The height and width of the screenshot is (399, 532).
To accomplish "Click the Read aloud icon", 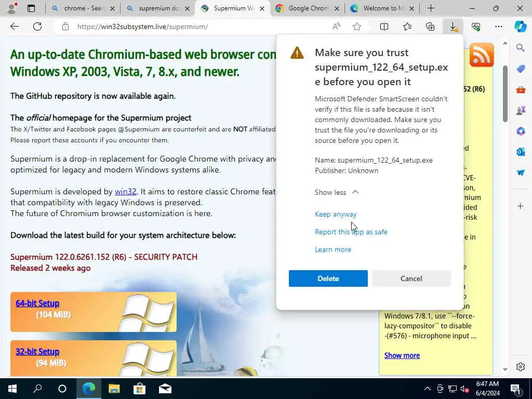I will click(x=336, y=26).
